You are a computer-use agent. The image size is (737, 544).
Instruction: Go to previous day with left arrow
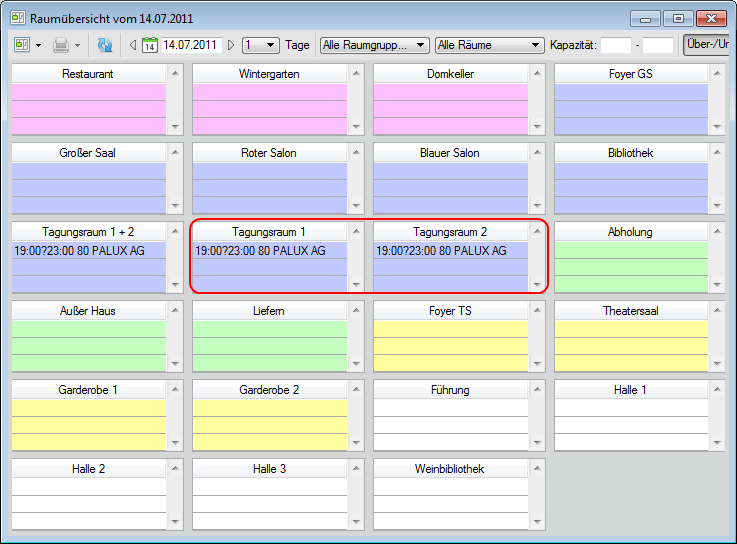point(133,45)
